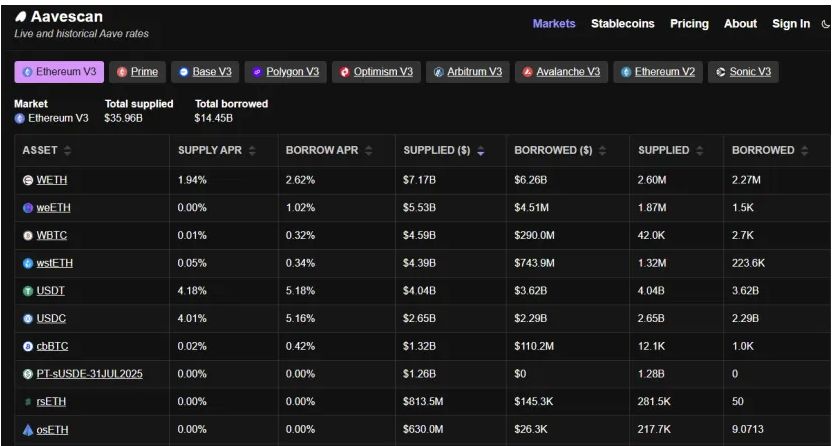This screenshot has height=446, width=832.
Task: Toggle the dark mode moon icon
Action: click(x=825, y=25)
